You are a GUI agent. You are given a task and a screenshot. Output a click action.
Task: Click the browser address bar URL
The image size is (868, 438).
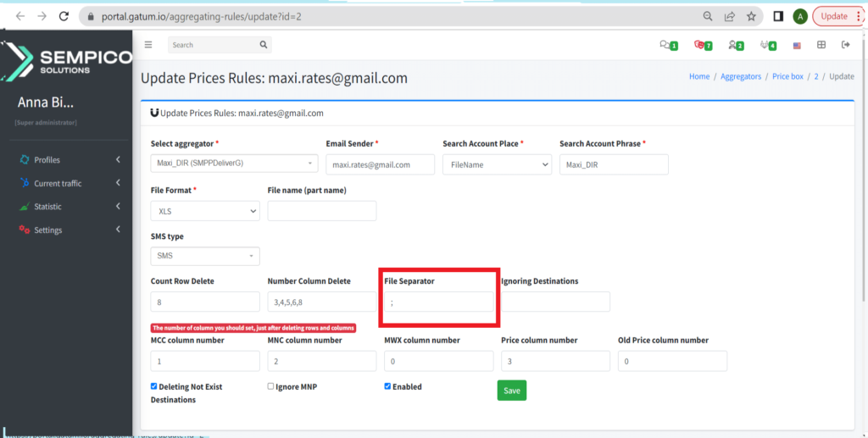tap(202, 17)
